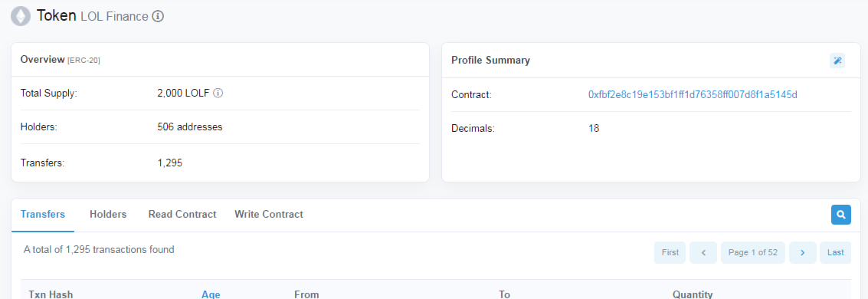Click the Ethereum token logo icon
This screenshot has height=299, width=868.
click(x=21, y=17)
